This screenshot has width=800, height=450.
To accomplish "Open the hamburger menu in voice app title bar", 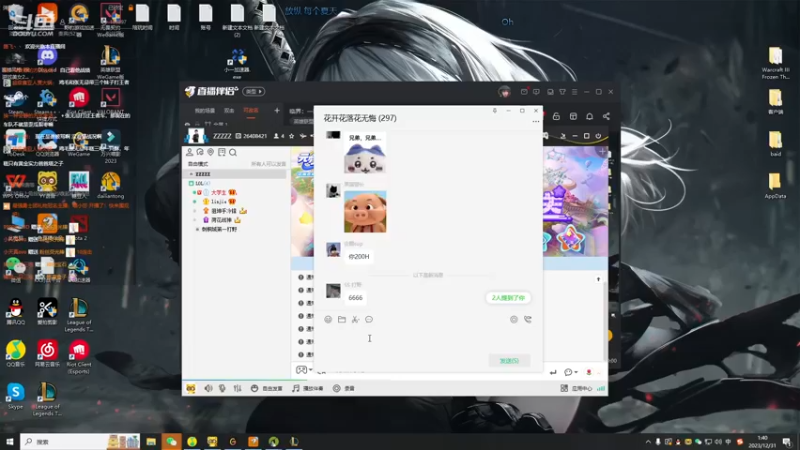I will click(574, 92).
